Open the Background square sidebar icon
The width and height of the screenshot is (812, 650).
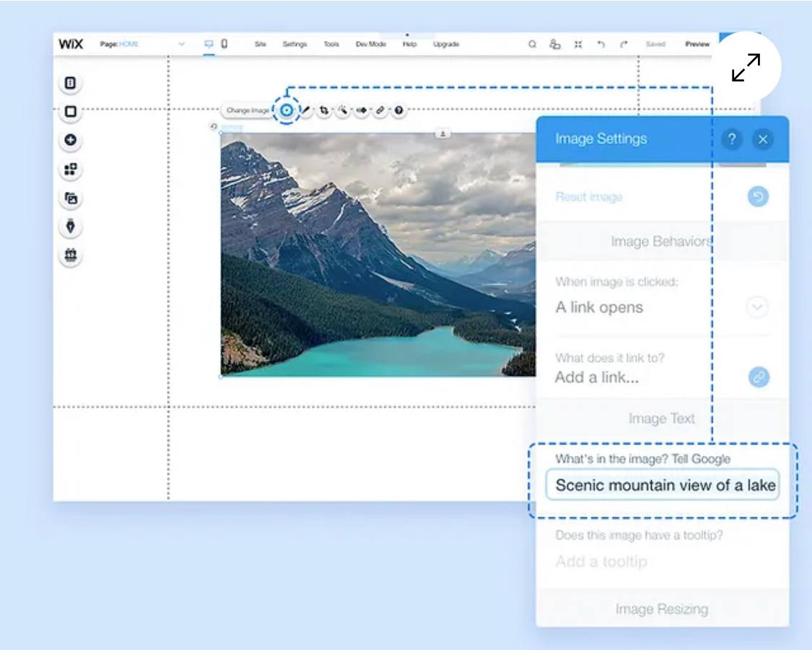(71, 111)
